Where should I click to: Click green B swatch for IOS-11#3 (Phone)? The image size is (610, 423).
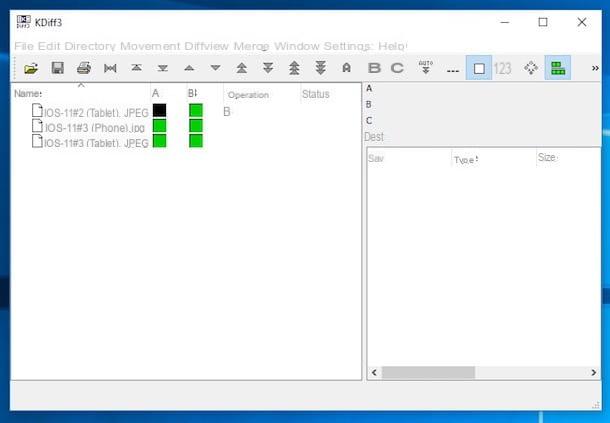[x=196, y=126]
